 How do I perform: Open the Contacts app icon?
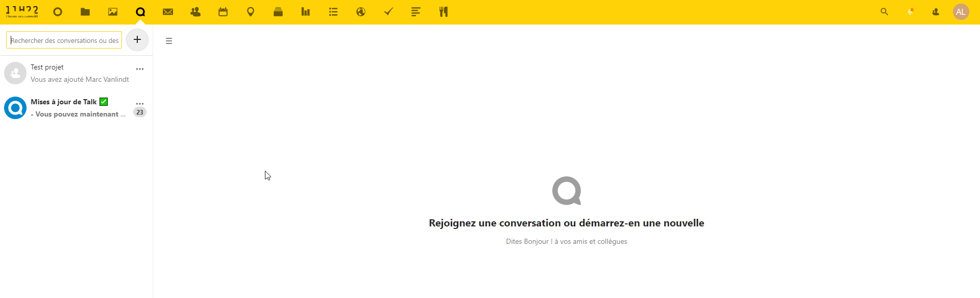point(195,12)
